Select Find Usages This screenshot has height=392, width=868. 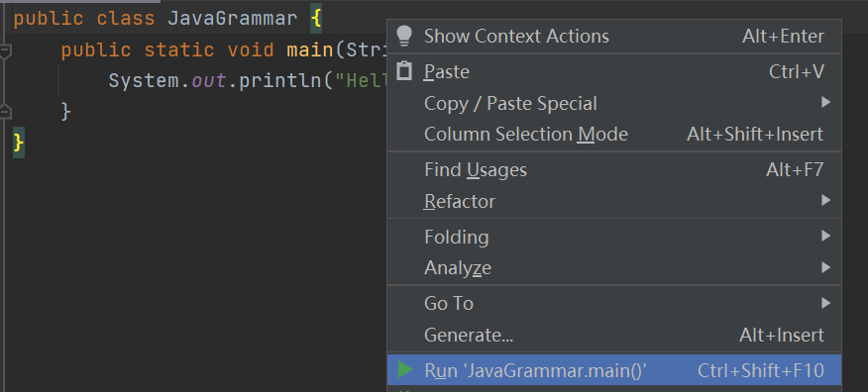click(x=614, y=169)
